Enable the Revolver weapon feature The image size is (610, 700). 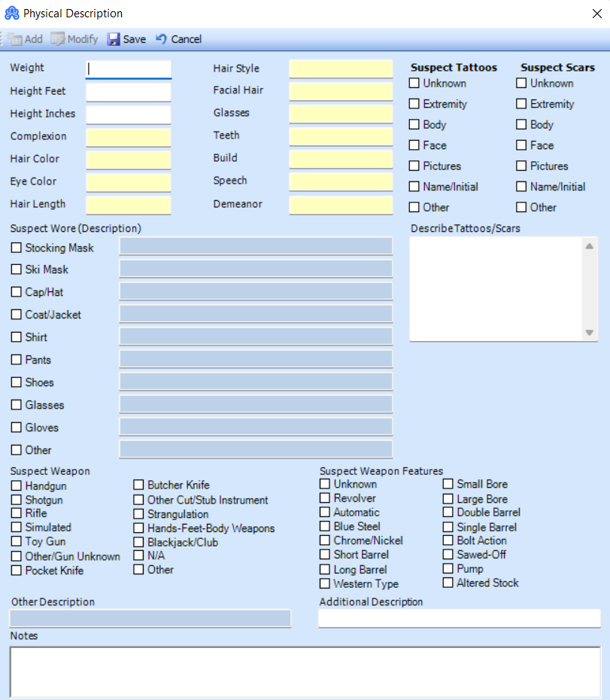point(325,498)
